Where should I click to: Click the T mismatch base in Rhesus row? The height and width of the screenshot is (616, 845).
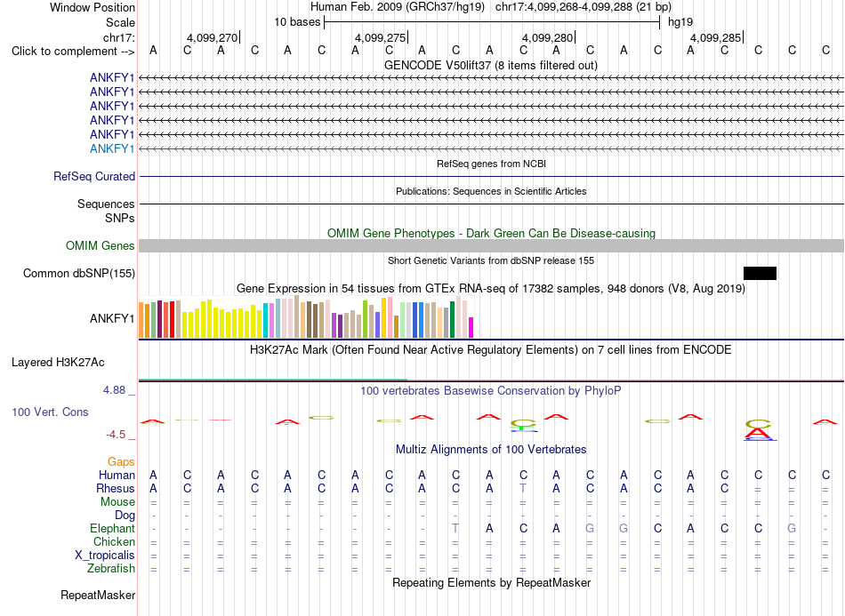click(x=523, y=488)
